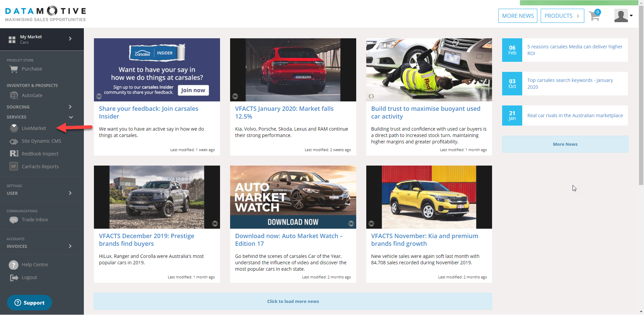This screenshot has height=315, width=644.
Task: Open RedBook Inspect
Action: point(40,154)
